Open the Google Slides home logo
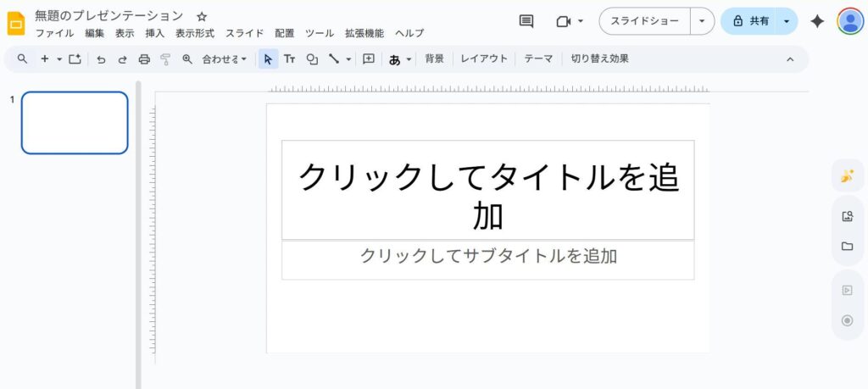 [x=15, y=23]
